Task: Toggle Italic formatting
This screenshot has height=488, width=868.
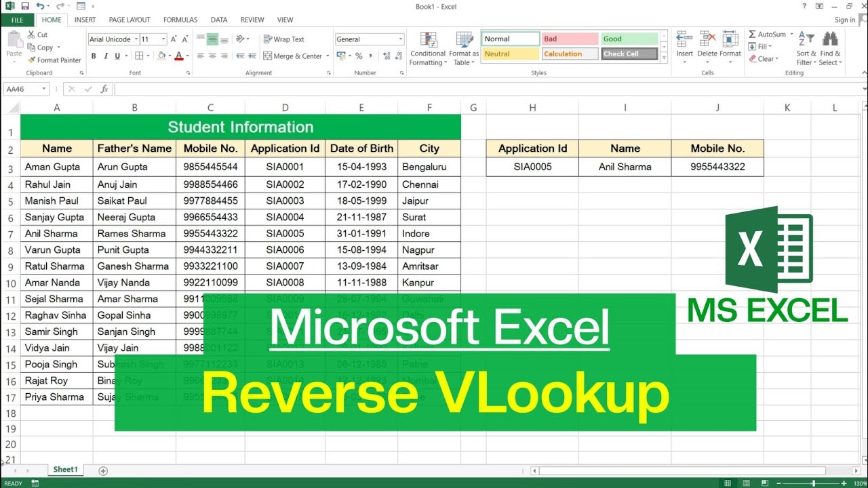Action: pyautogui.click(x=104, y=56)
